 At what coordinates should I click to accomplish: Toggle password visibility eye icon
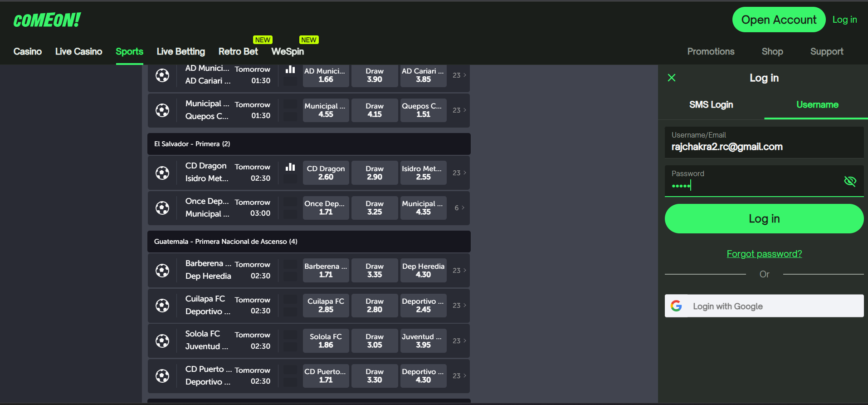850,181
